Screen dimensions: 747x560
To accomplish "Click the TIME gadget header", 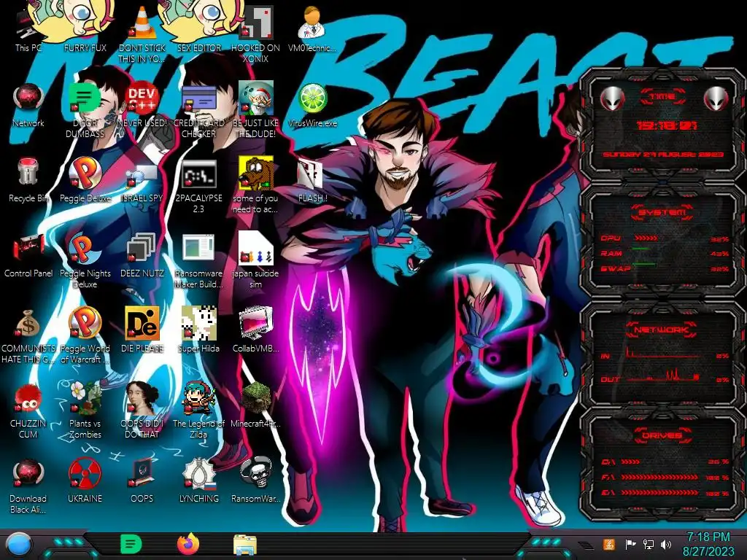I will [662, 97].
